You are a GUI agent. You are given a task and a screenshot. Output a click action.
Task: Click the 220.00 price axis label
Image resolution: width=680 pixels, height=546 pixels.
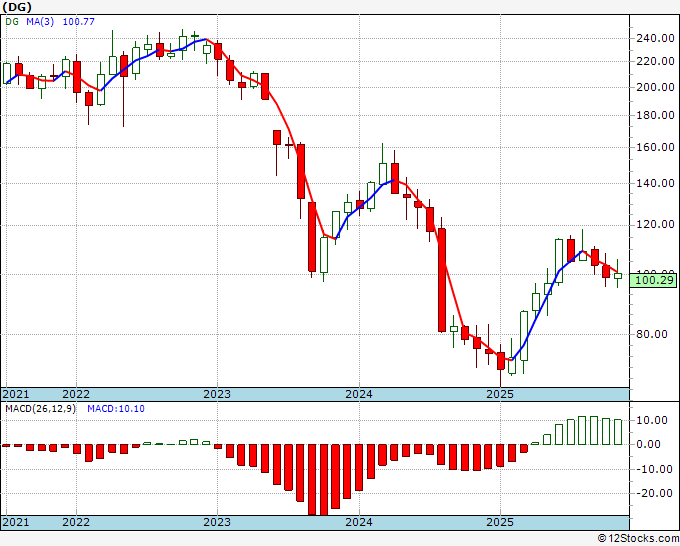655,62
